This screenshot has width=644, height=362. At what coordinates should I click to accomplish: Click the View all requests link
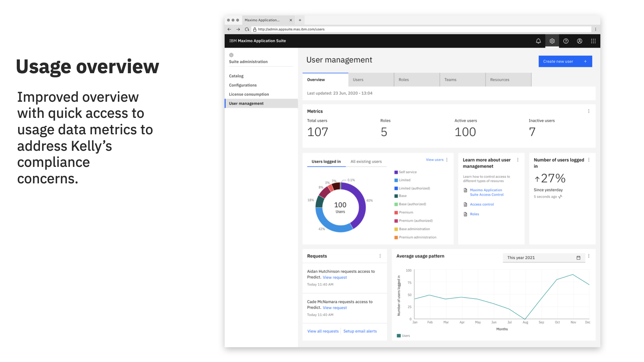(323, 331)
